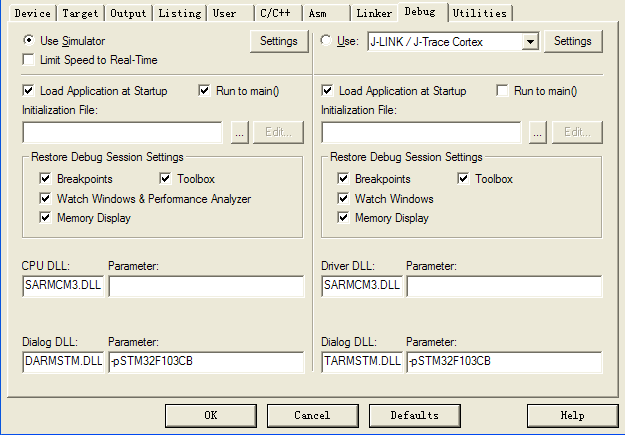
Task: Restore settings with Defaults button
Action: pyautogui.click(x=415, y=415)
